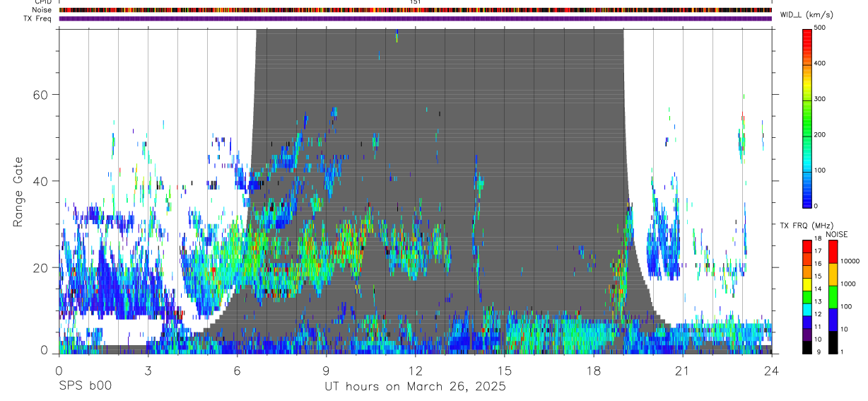Viewport: 868px width, 401px height.
Task: Click the '10000' label on the NOISE scale
Action: [x=850, y=261]
